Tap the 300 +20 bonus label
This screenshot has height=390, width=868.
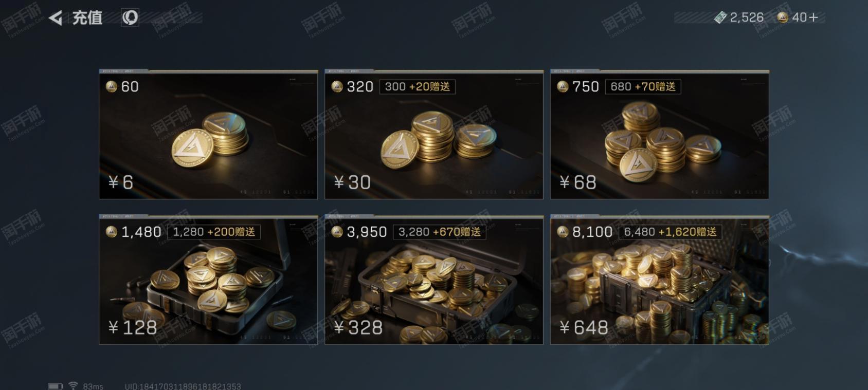(417, 87)
